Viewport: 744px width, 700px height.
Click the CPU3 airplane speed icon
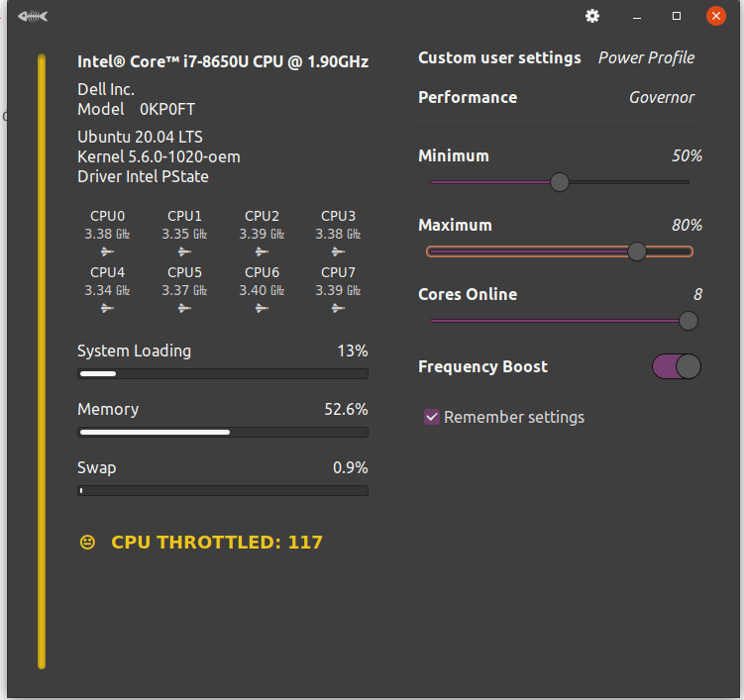pyautogui.click(x=338, y=251)
